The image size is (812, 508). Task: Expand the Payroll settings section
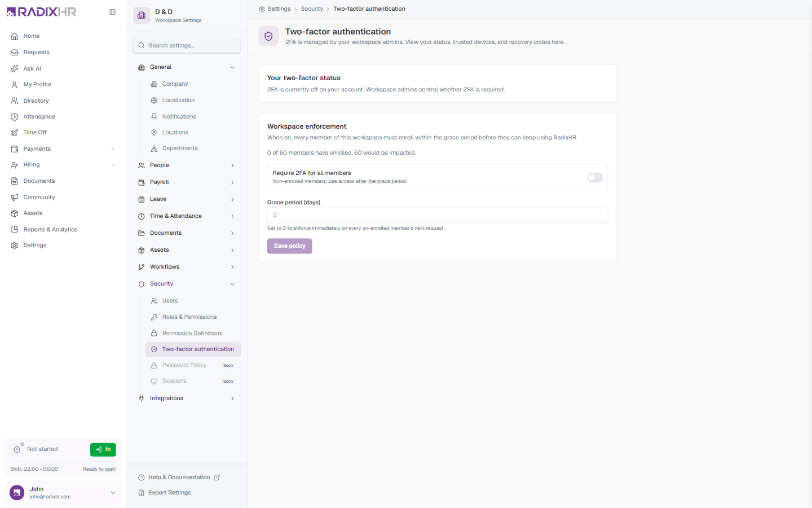click(232, 182)
